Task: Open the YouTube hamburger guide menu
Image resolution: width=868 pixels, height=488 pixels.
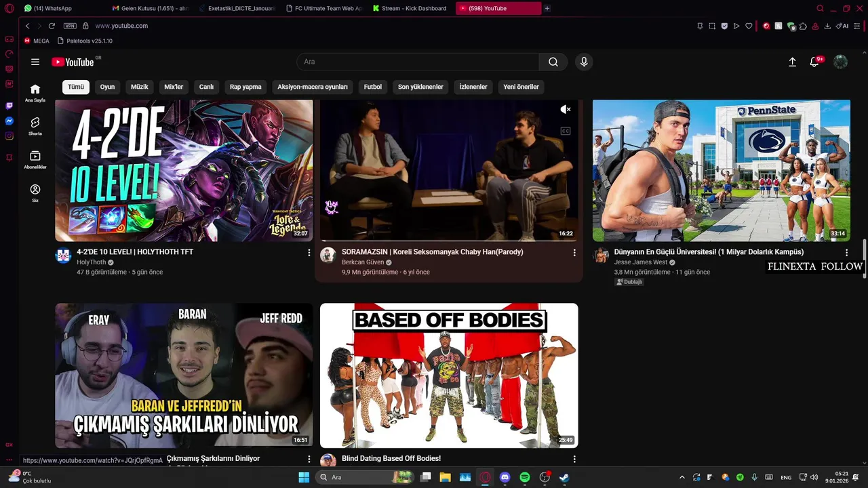Action: (x=35, y=62)
